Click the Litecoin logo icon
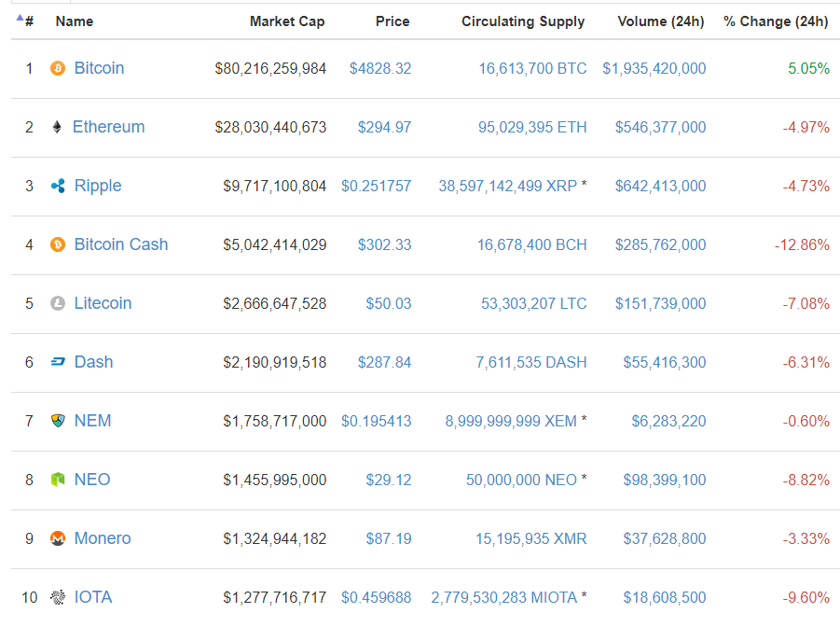The width and height of the screenshot is (840, 627). click(58, 303)
